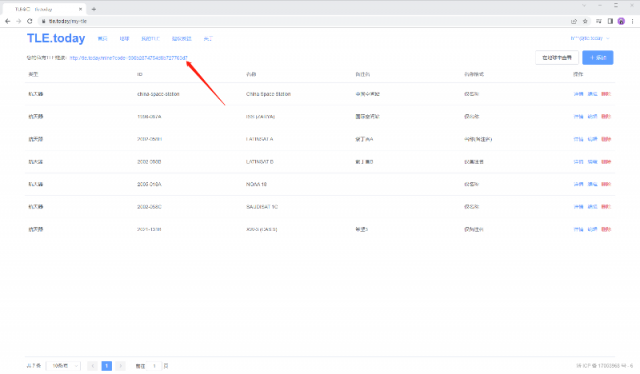Viewport: 640px width, 374px height.
Task: Click first blue action link for ISS (ZARYA)
Action: (x=578, y=116)
